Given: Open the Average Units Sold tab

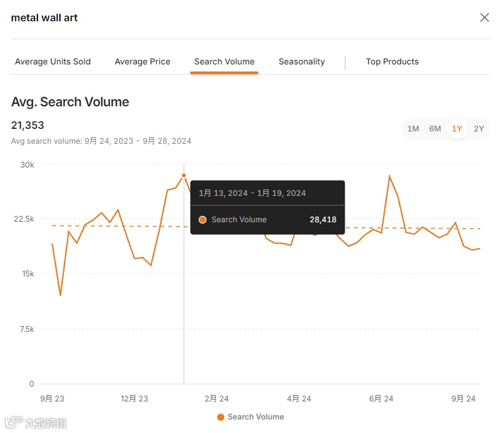Looking at the screenshot, I should (53, 61).
